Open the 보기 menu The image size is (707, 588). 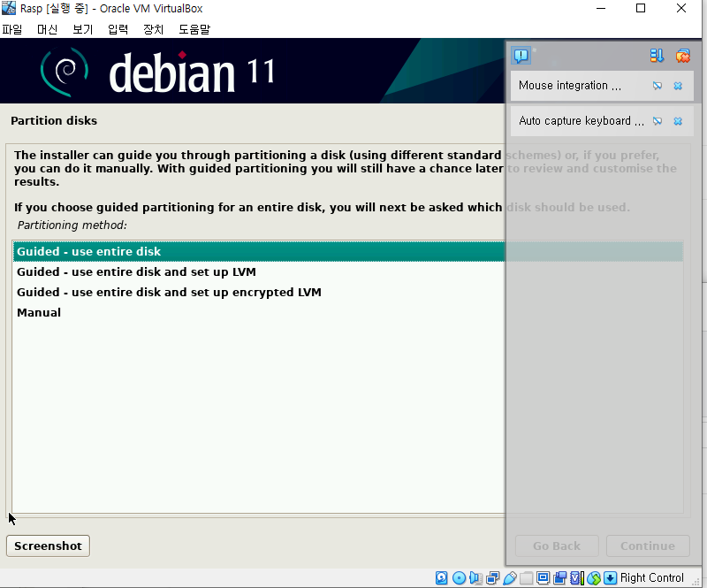coord(83,29)
